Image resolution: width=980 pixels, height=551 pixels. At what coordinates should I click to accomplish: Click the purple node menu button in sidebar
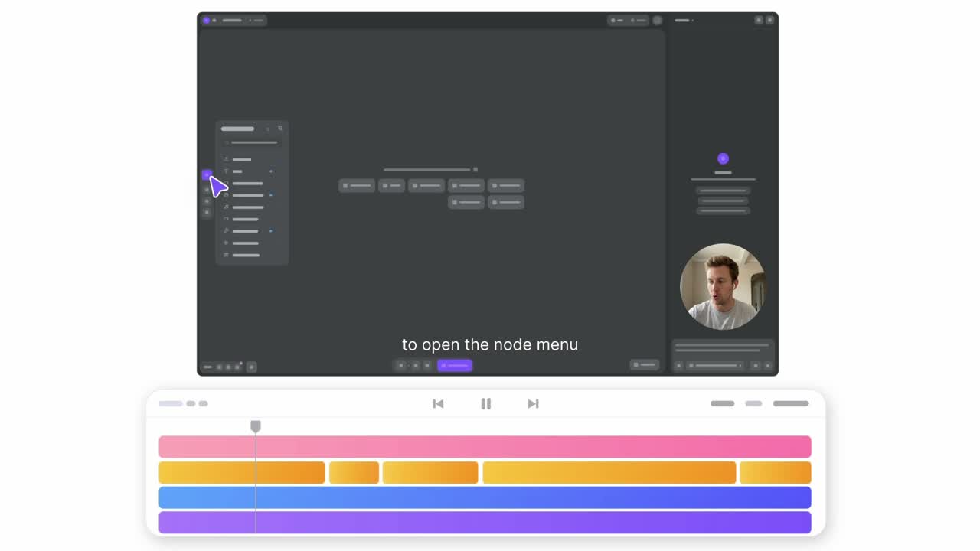pos(207,175)
